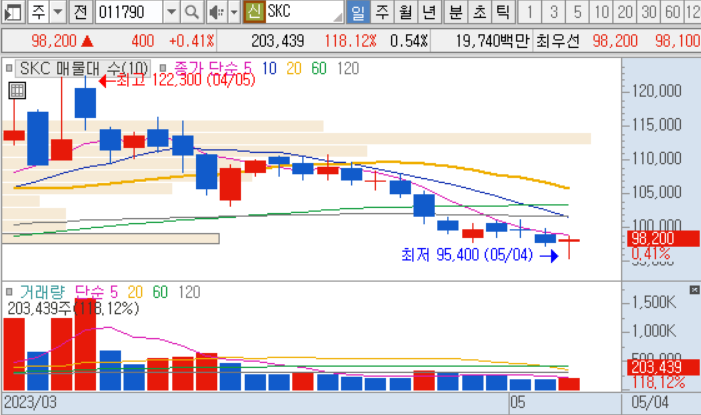Image resolution: width=701 pixels, height=415 pixels.
Task: Click the 최우선 label
Action: (558, 41)
